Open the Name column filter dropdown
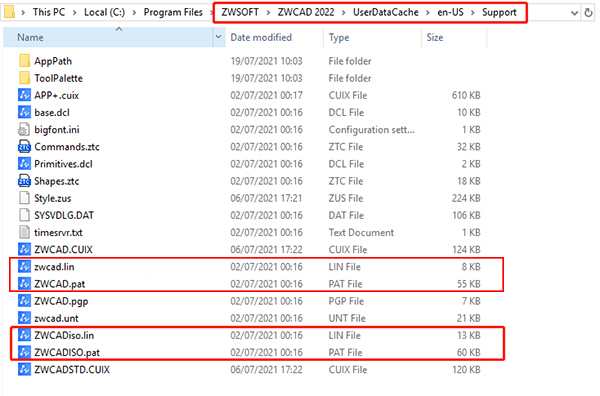The width and height of the screenshot is (600, 396). pos(218,37)
